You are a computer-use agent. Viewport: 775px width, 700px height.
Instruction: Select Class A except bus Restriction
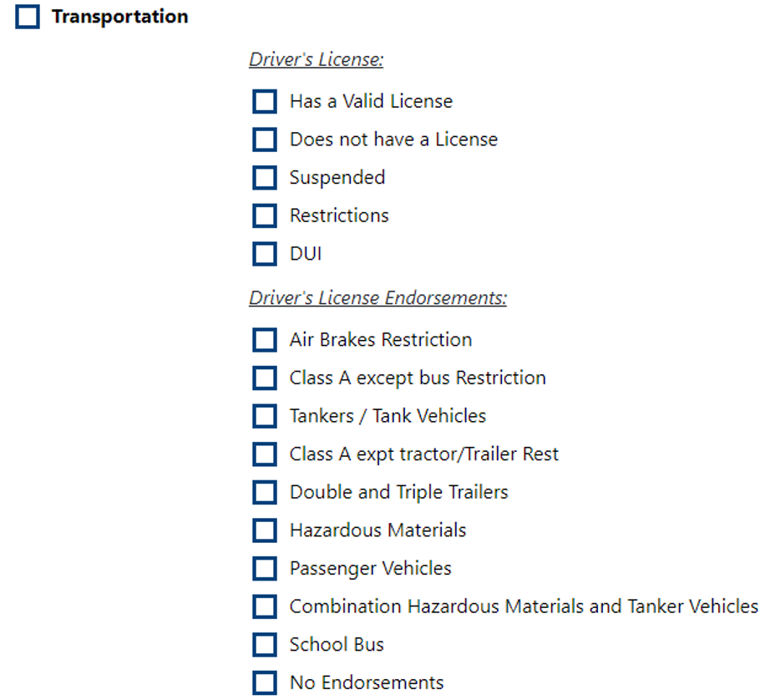click(x=265, y=378)
